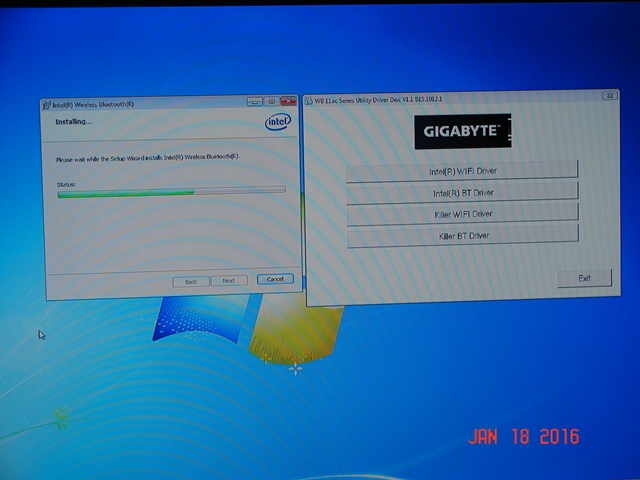Image resolution: width=640 pixels, height=480 pixels.
Task: Click the WB 11ac Series Utility title bar icon
Action: click(309, 100)
